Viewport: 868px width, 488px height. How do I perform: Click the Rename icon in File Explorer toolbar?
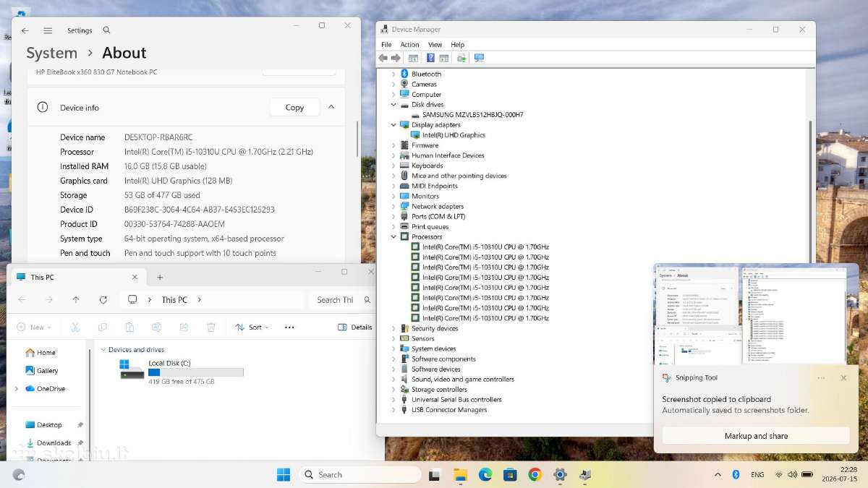(156, 327)
